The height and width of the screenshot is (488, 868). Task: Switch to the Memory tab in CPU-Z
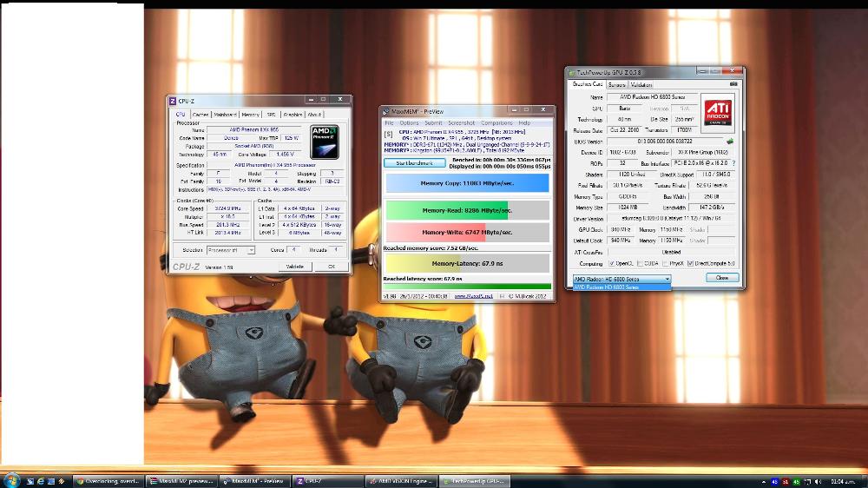point(250,115)
